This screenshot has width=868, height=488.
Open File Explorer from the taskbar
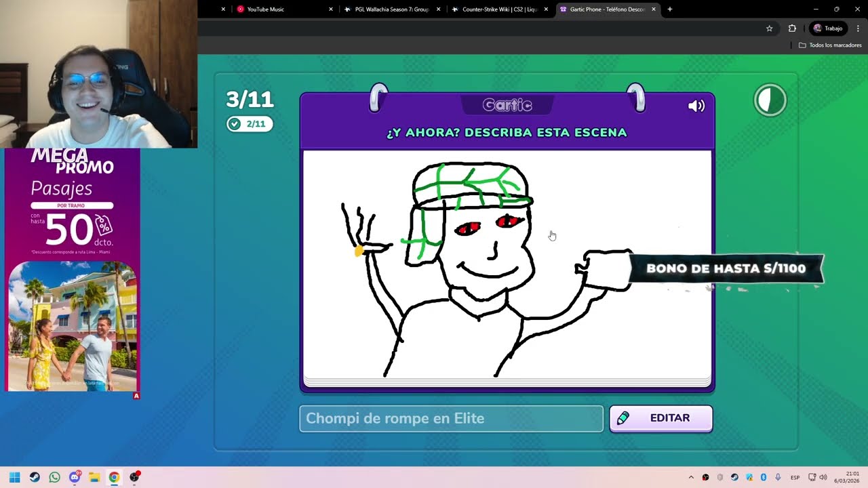pos(94,477)
